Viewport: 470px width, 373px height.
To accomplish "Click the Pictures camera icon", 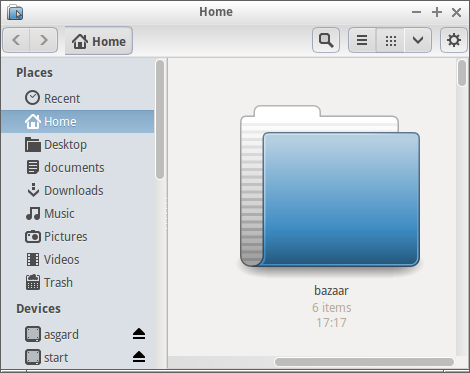I will tap(33, 237).
